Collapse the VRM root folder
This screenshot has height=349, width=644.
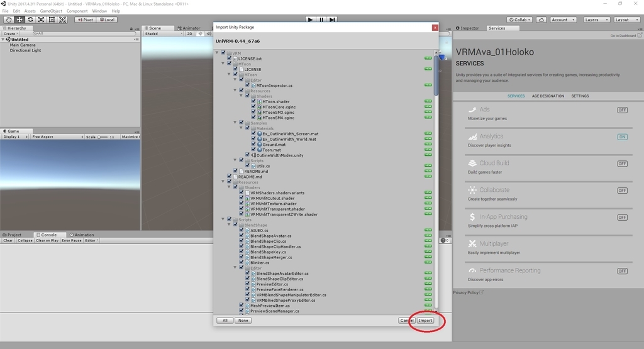[217, 53]
